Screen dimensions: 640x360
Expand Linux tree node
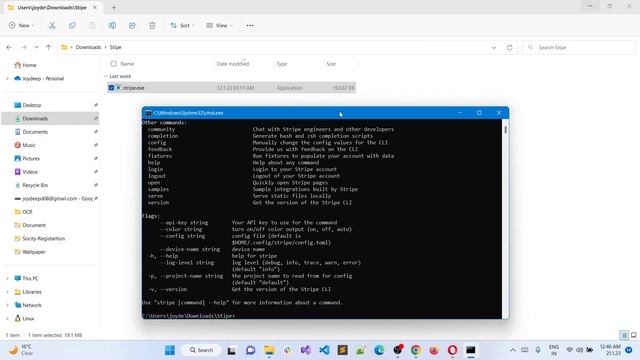tap(7, 318)
